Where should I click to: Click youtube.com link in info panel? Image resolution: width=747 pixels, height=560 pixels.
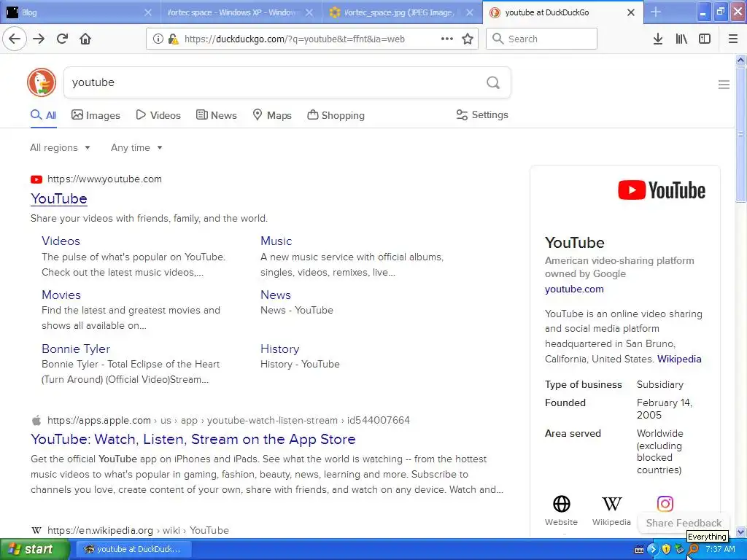pos(574,289)
